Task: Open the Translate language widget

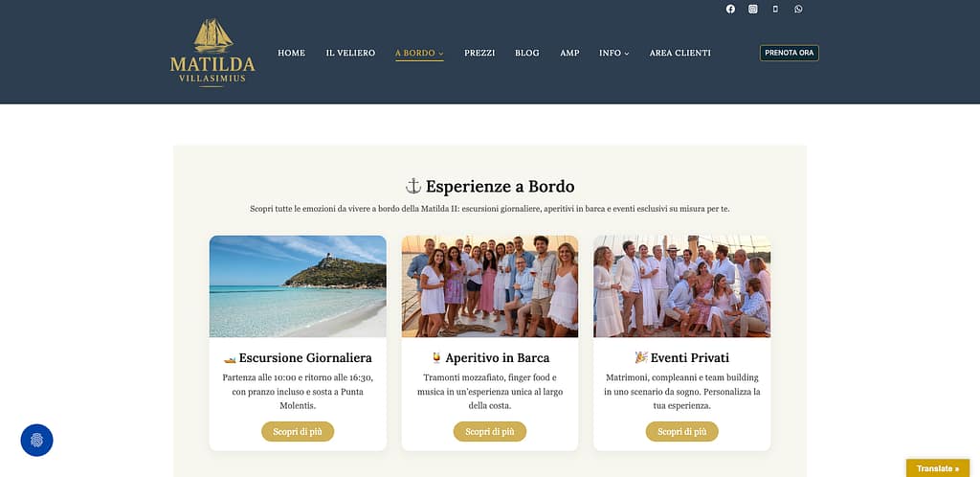Action: pyautogui.click(x=938, y=468)
